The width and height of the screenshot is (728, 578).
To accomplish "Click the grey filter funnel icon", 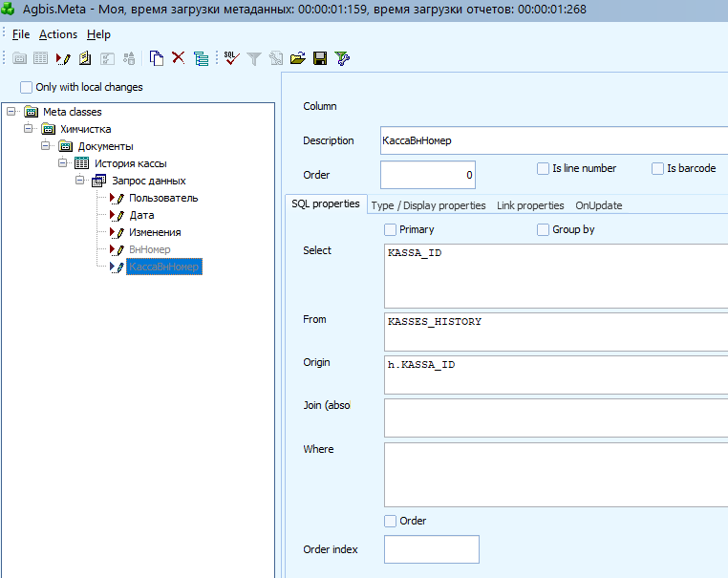I will (254, 58).
